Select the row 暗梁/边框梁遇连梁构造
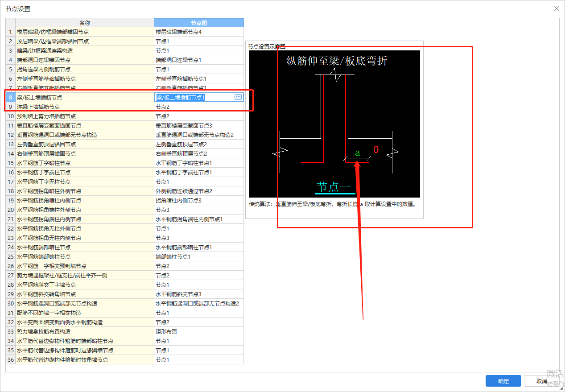This screenshot has height=392, width=565. pos(125,50)
